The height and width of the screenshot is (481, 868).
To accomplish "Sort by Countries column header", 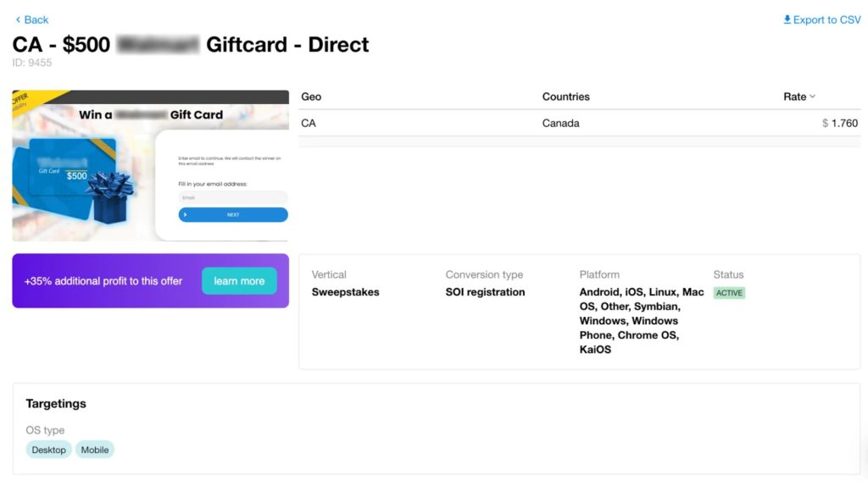I will pyautogui.click(x=565, y=97).
